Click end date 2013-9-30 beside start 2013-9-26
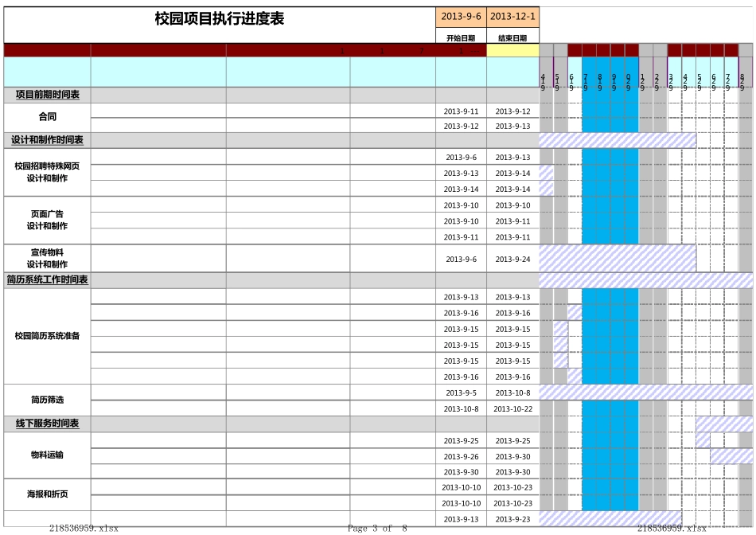 coord(512,456)
